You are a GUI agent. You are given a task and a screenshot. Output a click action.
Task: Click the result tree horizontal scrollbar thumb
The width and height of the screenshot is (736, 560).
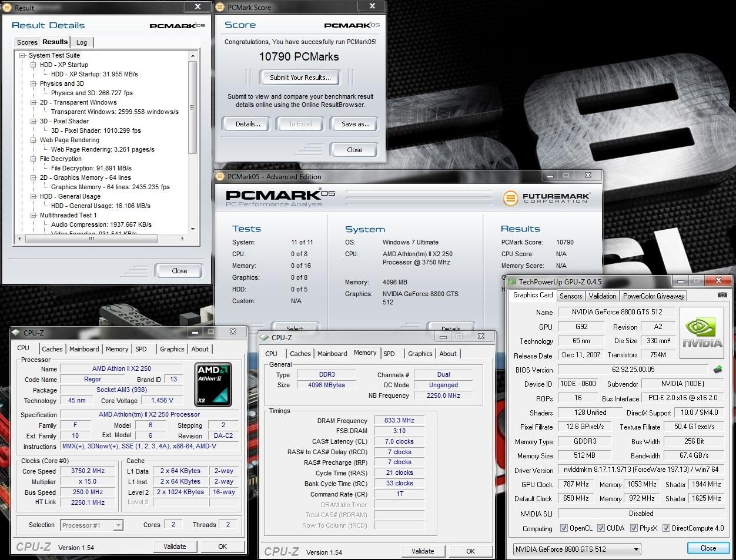pos(91,239)
